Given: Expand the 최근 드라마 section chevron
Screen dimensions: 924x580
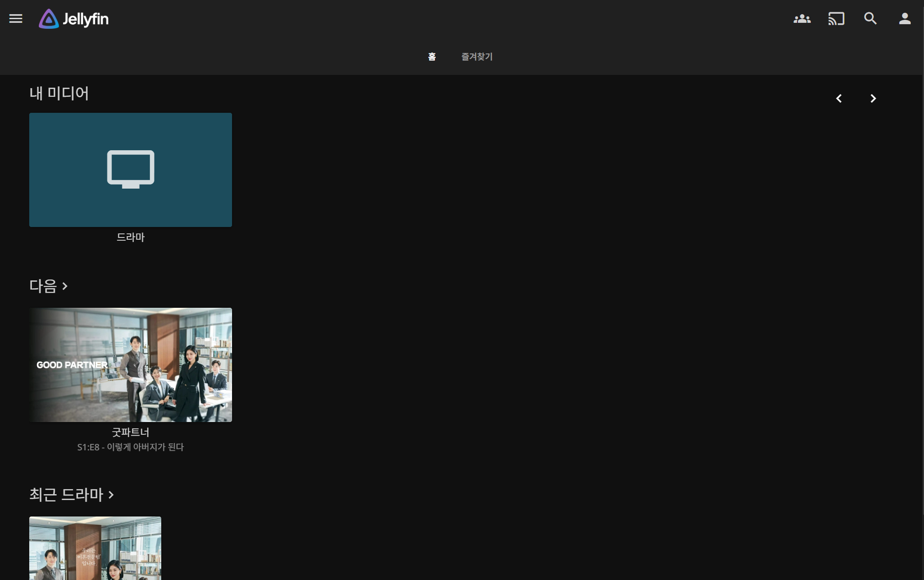Looking at the screenshot, I should coord(111,495).
